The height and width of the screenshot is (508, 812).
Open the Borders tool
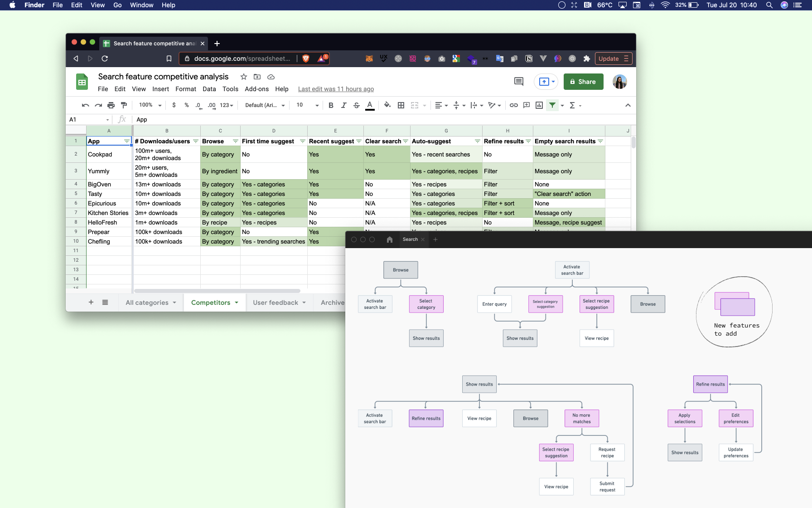click(x=401, y=105)
